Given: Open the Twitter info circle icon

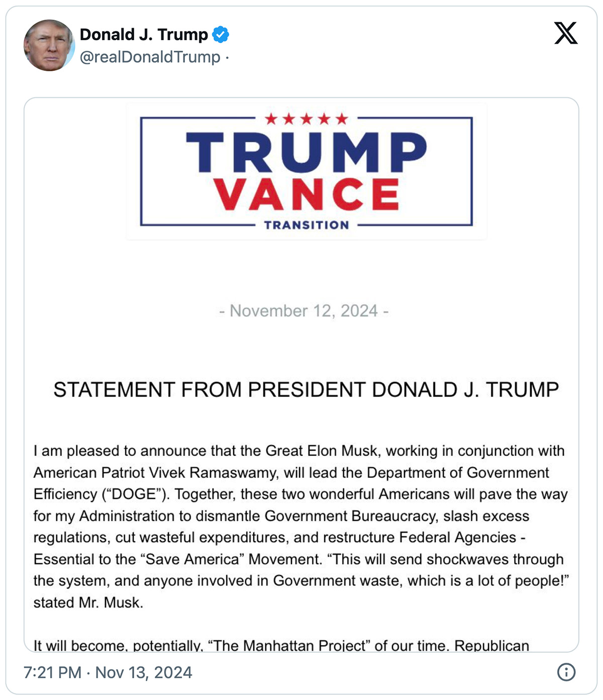Looking at the screenshot, I should pos(566,672).
